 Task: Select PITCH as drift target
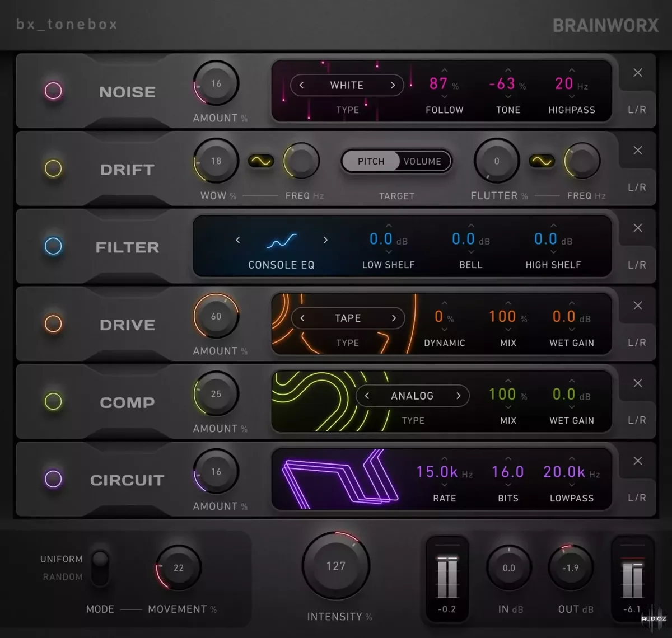point(371,161)
